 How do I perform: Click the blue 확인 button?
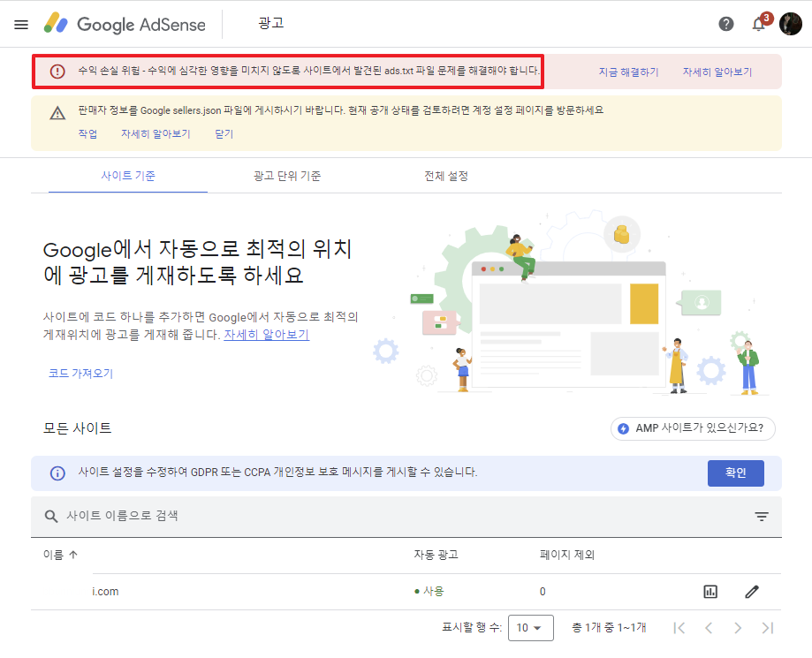(x=735, y=473)
